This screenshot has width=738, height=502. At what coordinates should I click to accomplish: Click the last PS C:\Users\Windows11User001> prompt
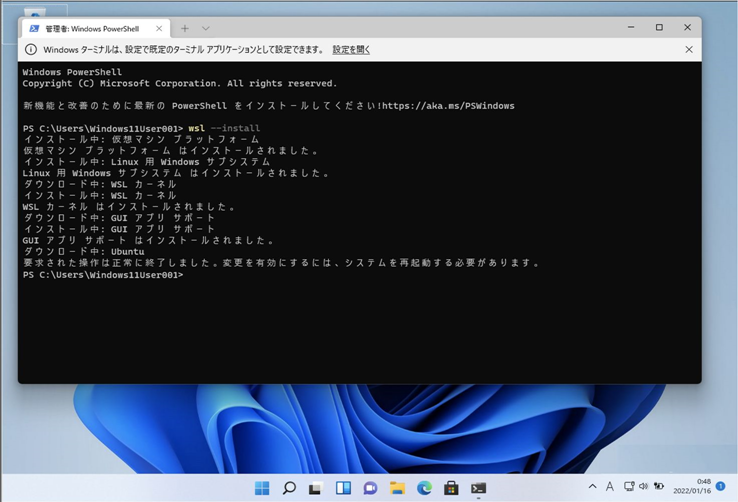tap(103, 275)
